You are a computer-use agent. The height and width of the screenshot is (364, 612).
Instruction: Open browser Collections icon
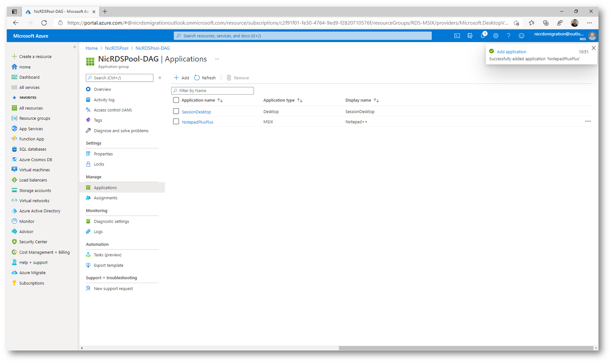tap(546, 23)
